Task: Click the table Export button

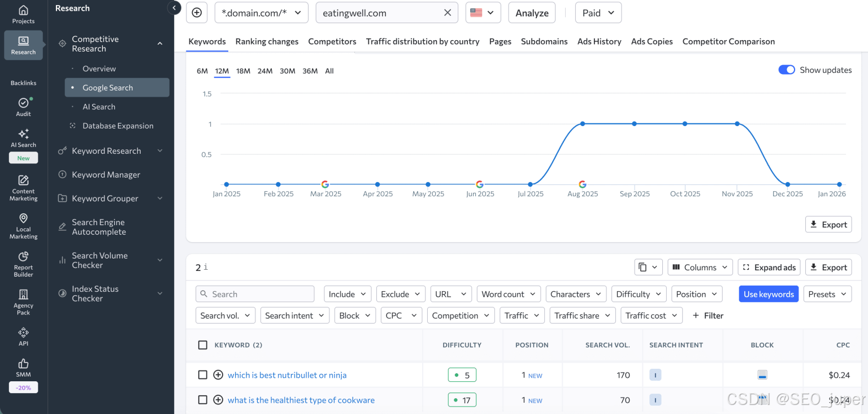Action: [828, 267]
